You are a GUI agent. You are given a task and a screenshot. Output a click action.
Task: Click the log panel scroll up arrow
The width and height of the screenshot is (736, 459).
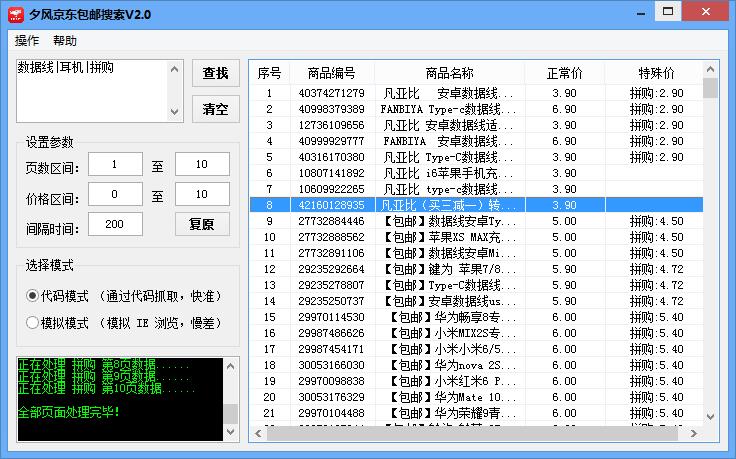230,367
